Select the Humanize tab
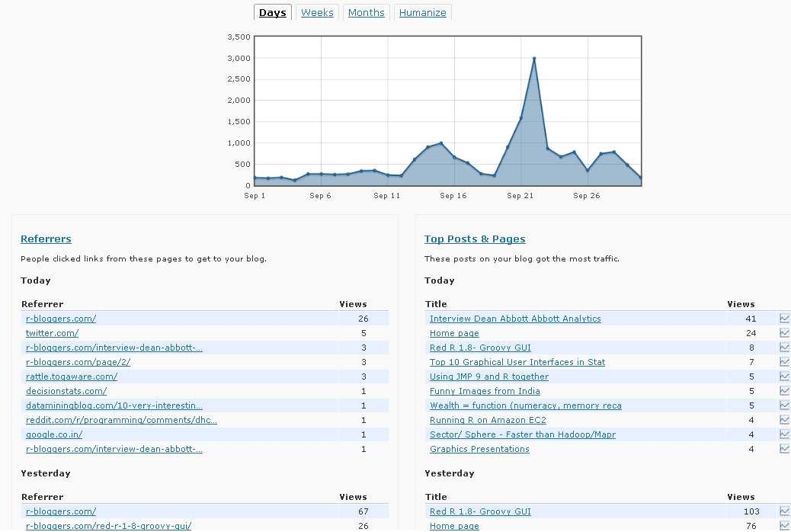 tap(423, 13)
